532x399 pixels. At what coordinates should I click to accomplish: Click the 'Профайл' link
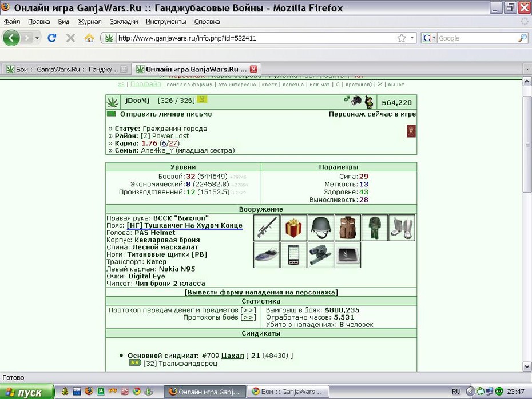coord(145,84)
